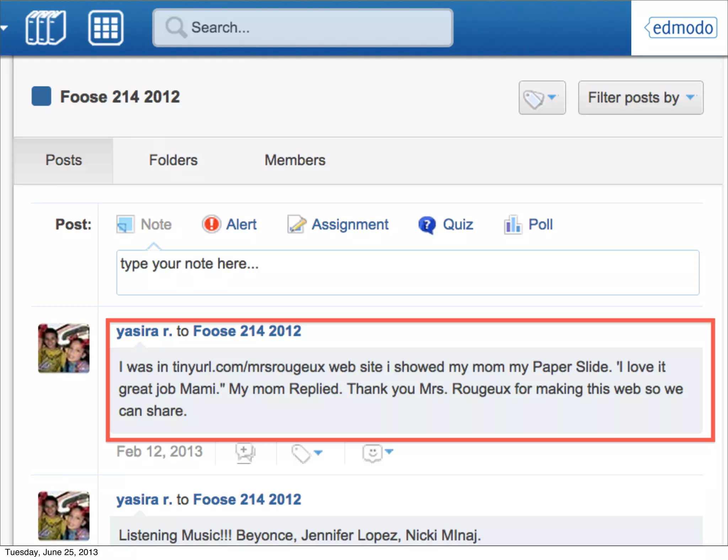Expand top-left header dropdown arrow
The height and width of the screenshot is (560, 728).
[4, 28]
